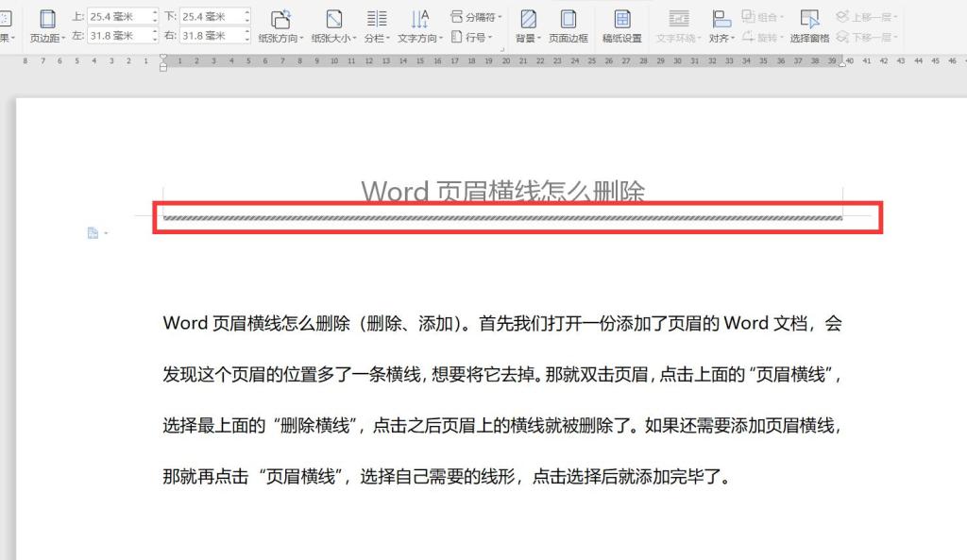Click the top margin 上 input field
The width and height of the screenshot is (967, 560).
(x=117, y=16)
